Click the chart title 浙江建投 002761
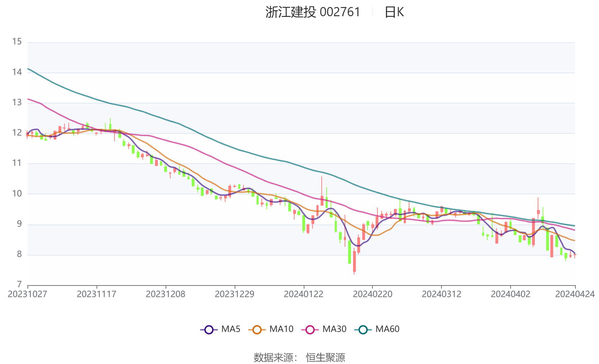The width and height of the screenshot is (599, 364). (313, 12)
